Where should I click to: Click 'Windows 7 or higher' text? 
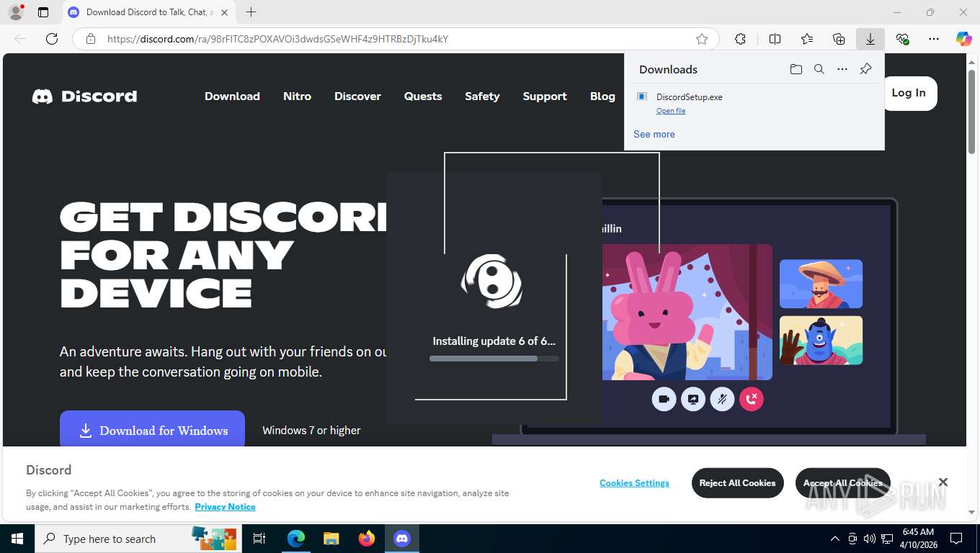[311, 430]
